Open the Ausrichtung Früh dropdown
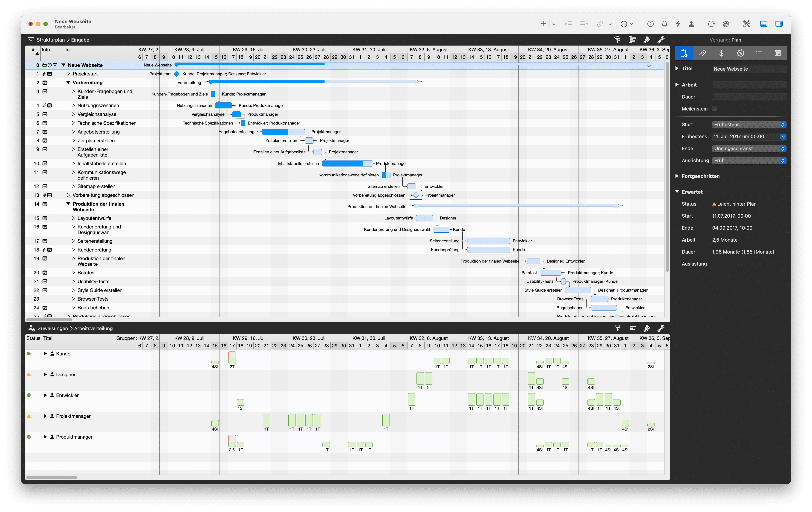Viewport: 812px width, 512px height. pyautogui.click(x=749, y=160)
